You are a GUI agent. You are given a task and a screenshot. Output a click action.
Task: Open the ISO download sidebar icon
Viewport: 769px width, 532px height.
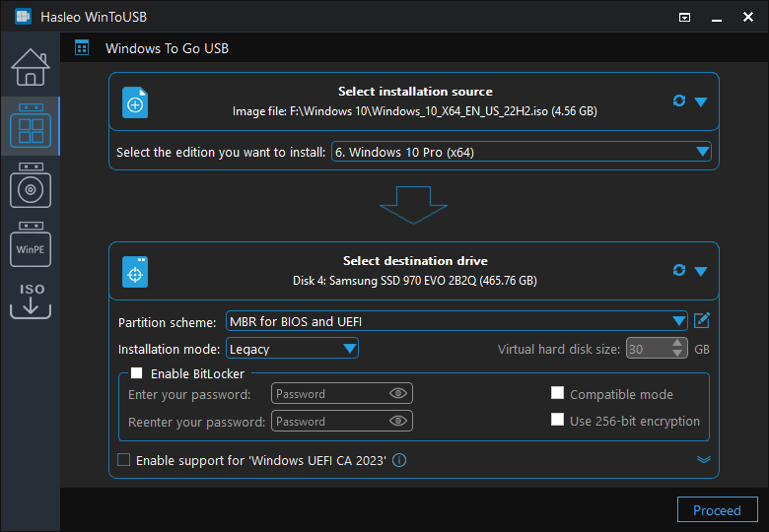pos(31,300)
